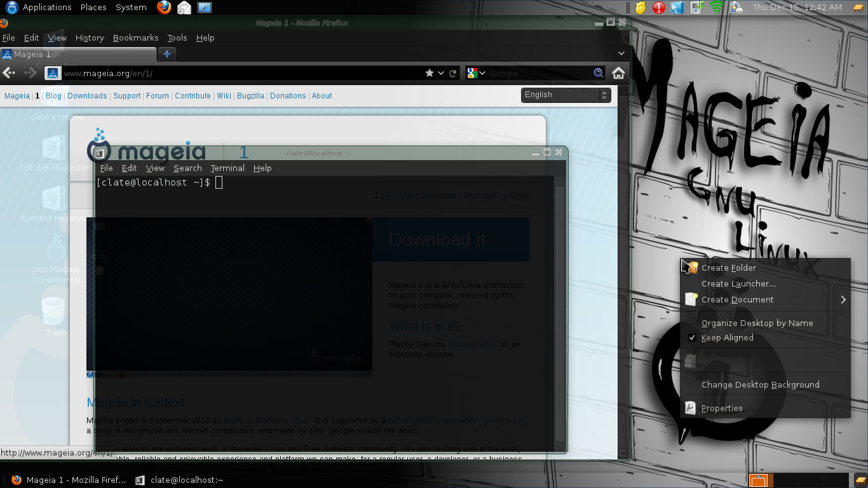Screen dimensions: 868x488
Task: Click the search magnifier in Firefox
Action: pos(598,73)
